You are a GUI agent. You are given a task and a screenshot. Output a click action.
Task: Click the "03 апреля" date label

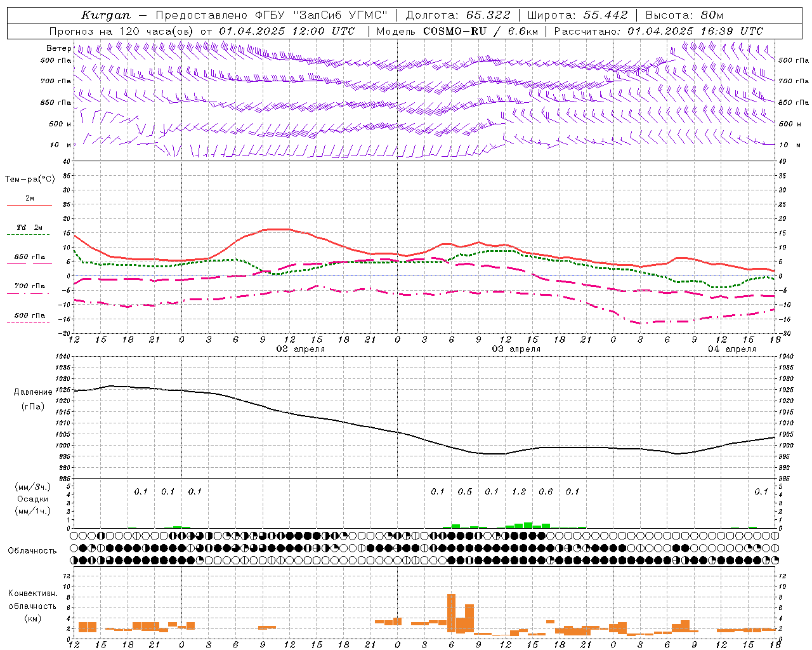coord(516,349)
